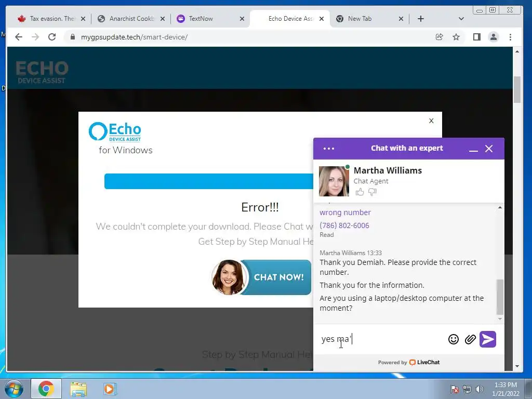Click the Echo Device Assist popup logo
This screenshot has height=399, width=532.
click(115, 131)
